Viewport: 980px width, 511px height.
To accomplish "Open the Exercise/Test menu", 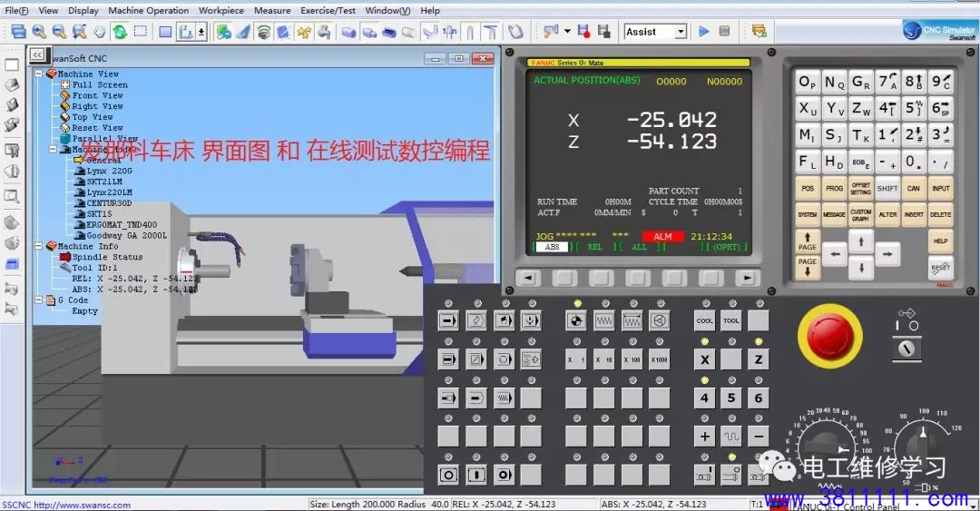I will pyautogui.click(x=328, y=11).
